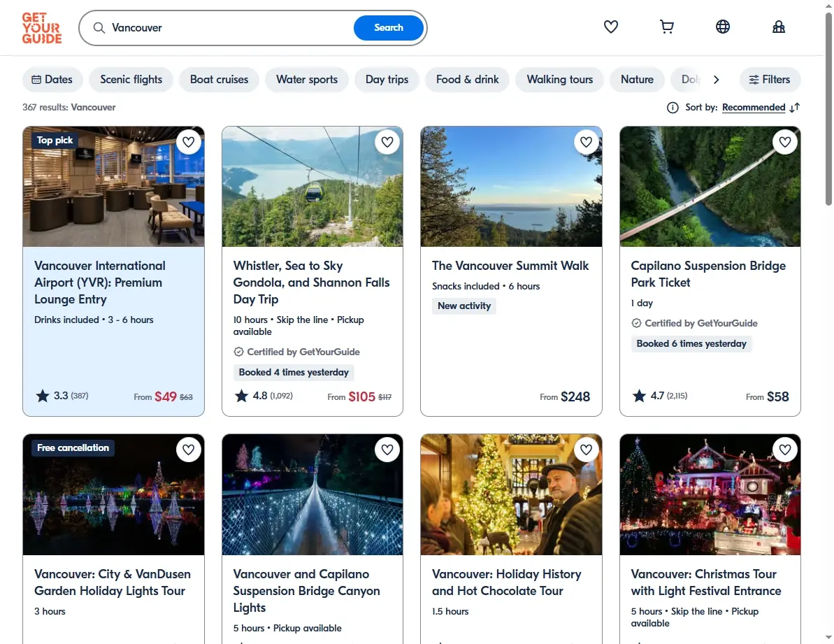Click the airport lounge interior photo
Viewport: 834px width, 644px height.
point(113,187)
